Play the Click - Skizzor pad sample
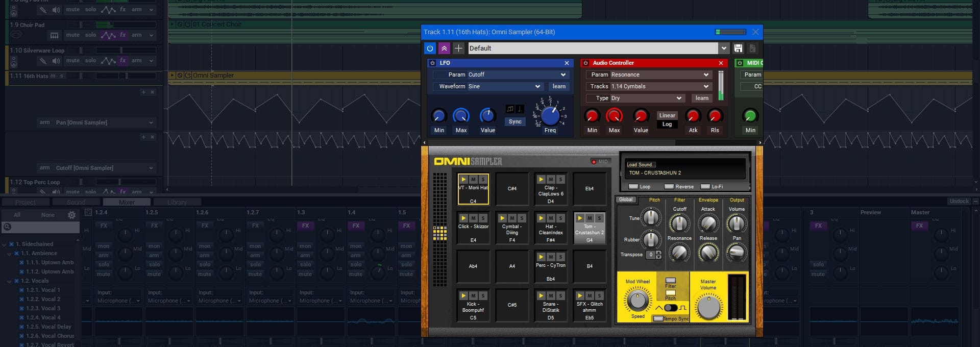Screen dimensions: 980x347 click(463, 218)
